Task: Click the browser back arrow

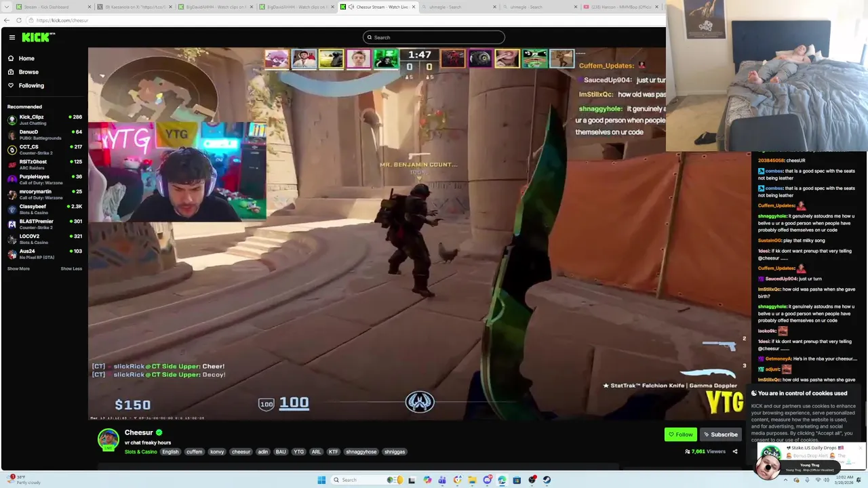Action: [6, 20]
